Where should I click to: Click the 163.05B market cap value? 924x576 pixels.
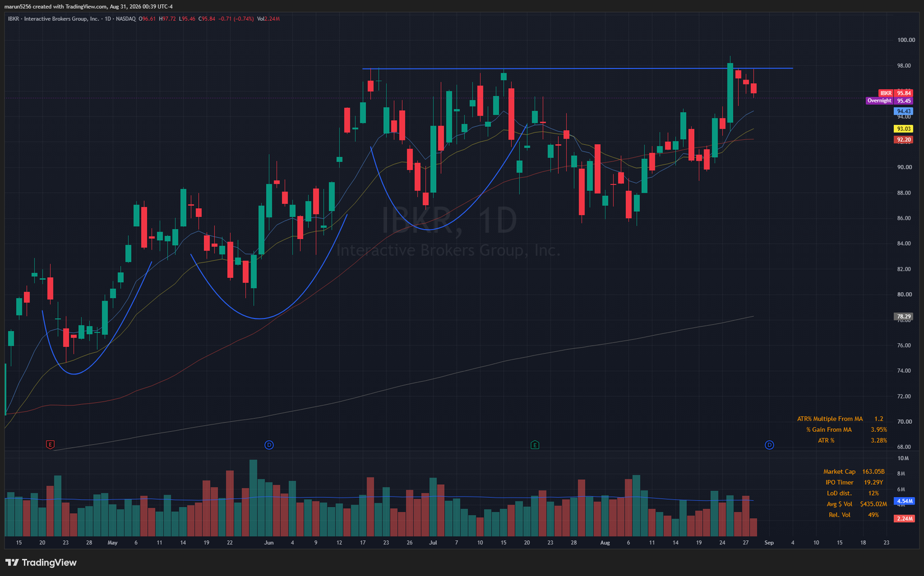[873, 472]
